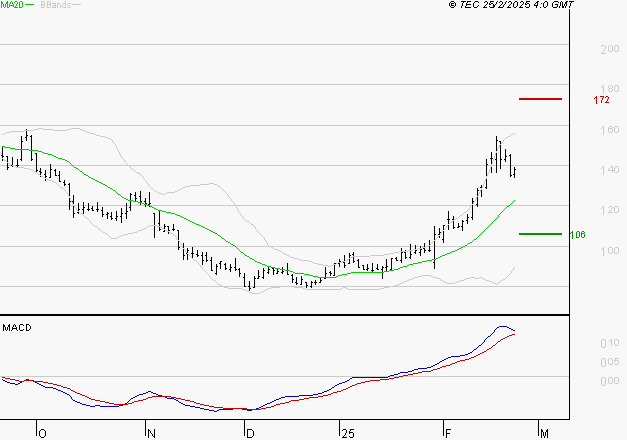Click the TEC copyright timestamp text
Image resolution: width=627 pixels, height=440 pixels.
pyautogui.click(x=511, y=5)
